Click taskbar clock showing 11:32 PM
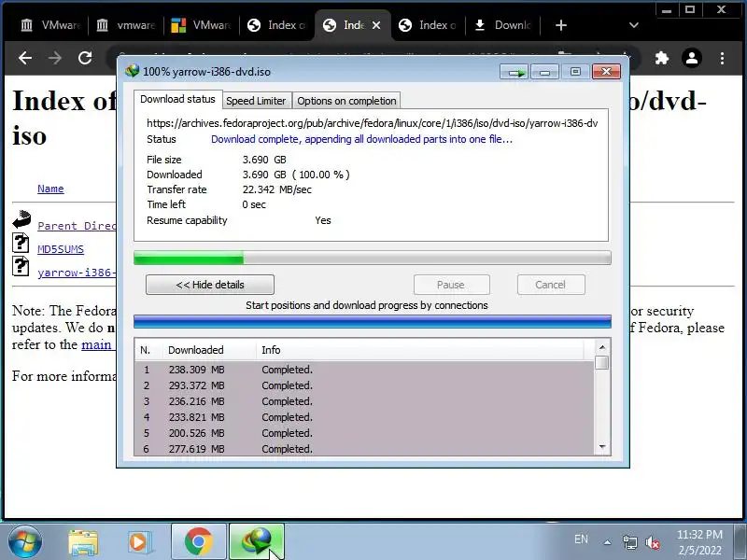The width and height of the screenshot is (747, 560). click(x=699, y=542)
